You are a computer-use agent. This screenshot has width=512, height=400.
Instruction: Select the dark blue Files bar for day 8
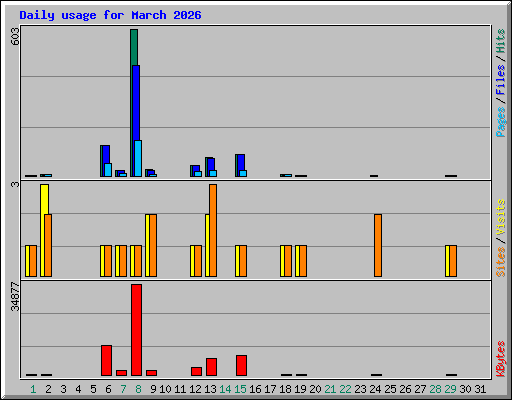point(136,103)
